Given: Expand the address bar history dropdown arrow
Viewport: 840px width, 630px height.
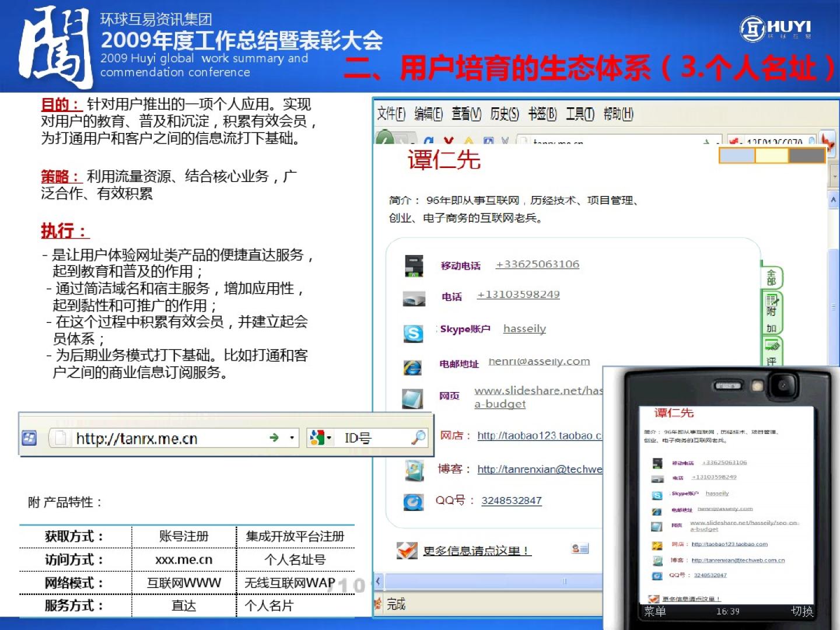Looking at the screenshot, I should pos(292,437).
